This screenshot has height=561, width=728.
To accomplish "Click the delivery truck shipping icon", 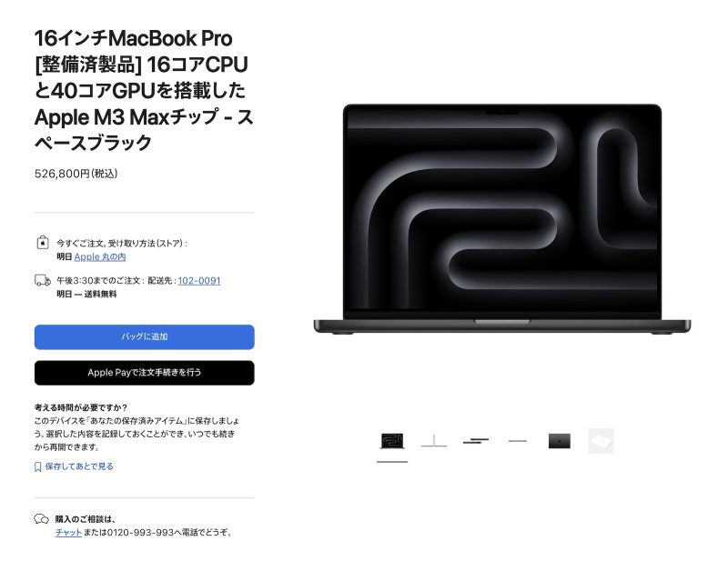I will (43, 280).
